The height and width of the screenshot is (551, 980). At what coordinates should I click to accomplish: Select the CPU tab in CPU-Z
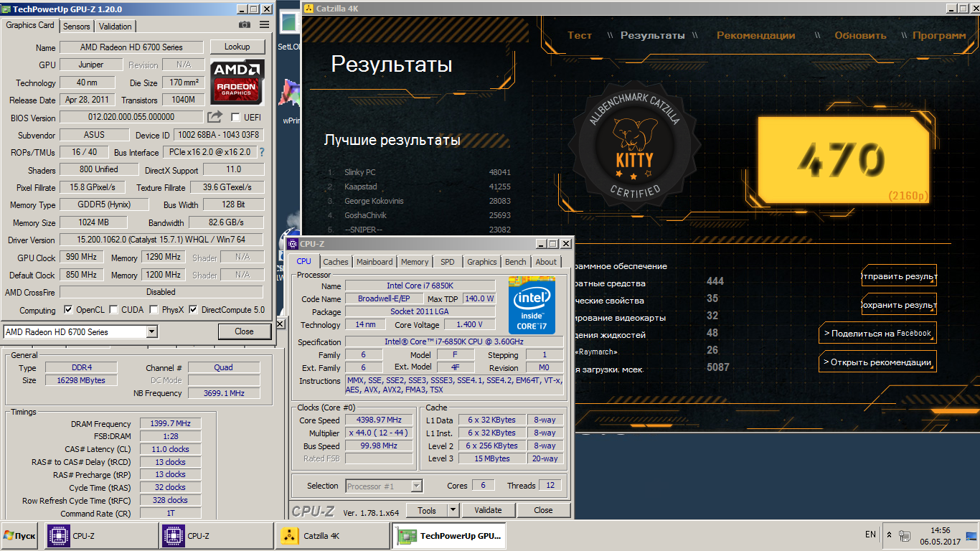point(304,261)
